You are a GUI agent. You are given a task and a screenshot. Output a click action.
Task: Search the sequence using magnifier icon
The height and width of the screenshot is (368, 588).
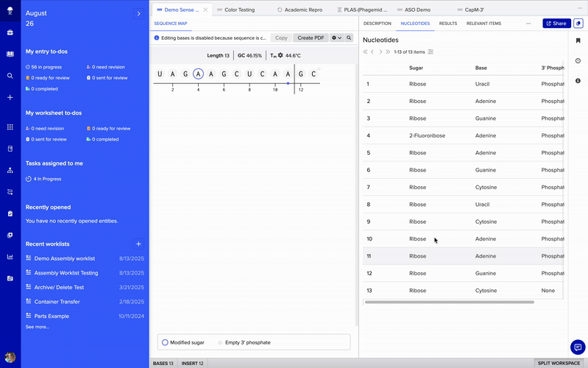coord(349,38)
